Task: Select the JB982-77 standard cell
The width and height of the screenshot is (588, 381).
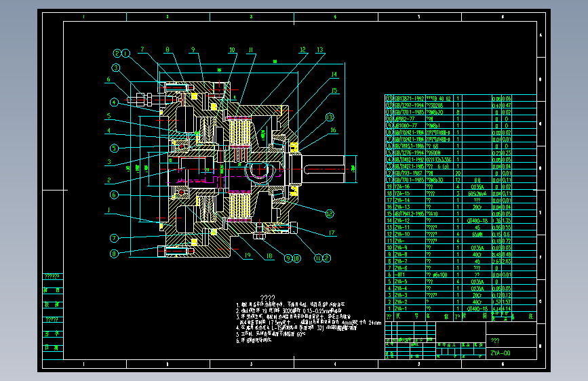Action: coord(405,119)
